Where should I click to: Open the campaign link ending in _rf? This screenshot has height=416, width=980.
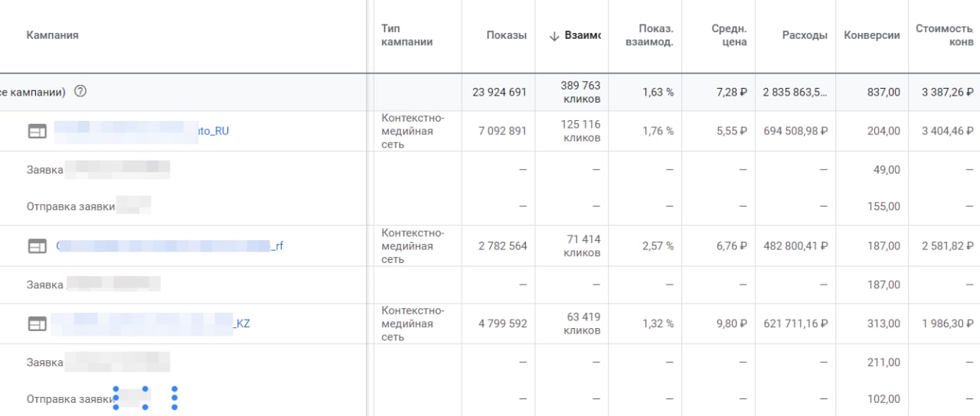[277, 246]
